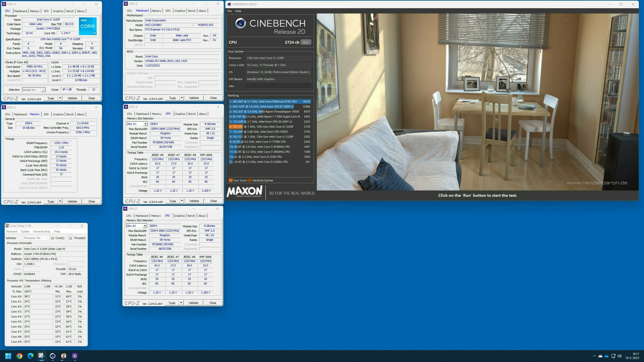Select ranking row with score 2724

point(270,127)
